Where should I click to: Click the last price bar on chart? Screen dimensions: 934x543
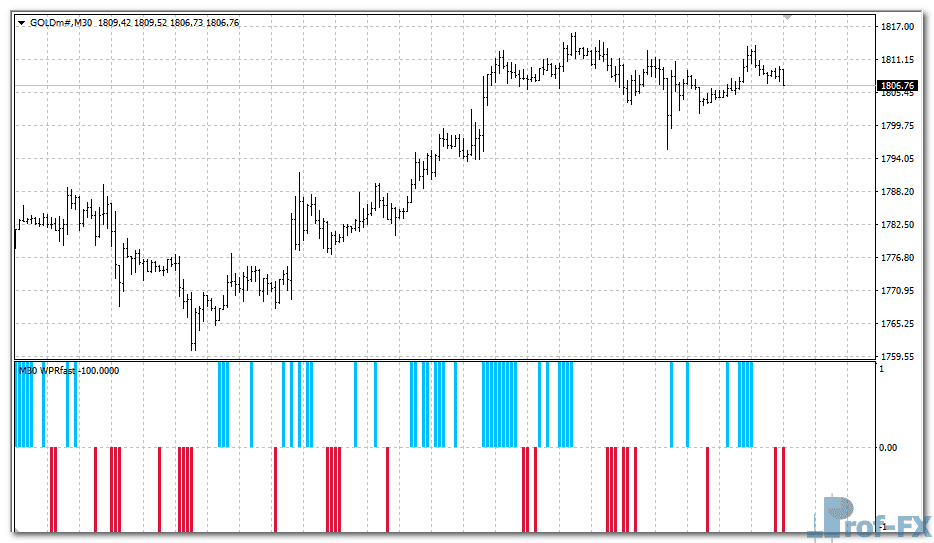click(x=783, y=77)
